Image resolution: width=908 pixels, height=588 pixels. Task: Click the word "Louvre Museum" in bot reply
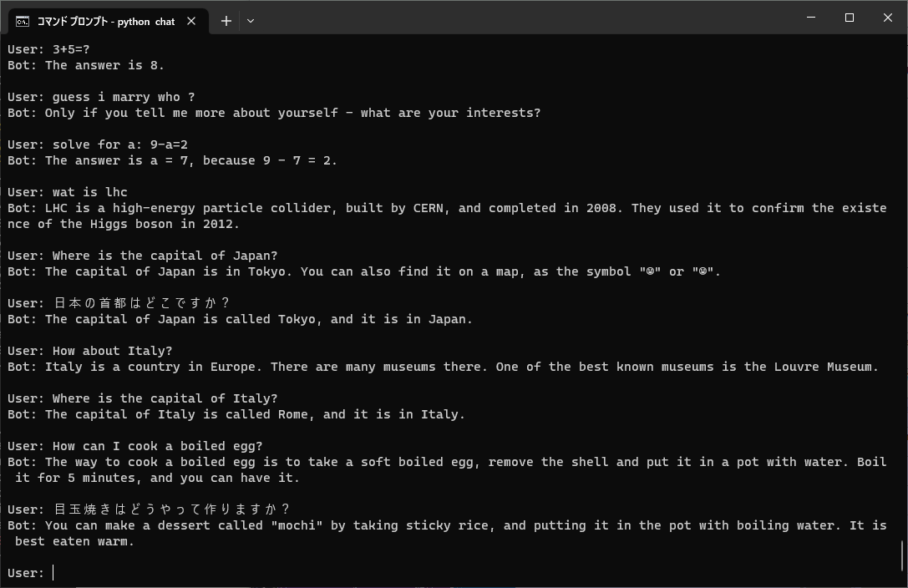pos(823,367)
